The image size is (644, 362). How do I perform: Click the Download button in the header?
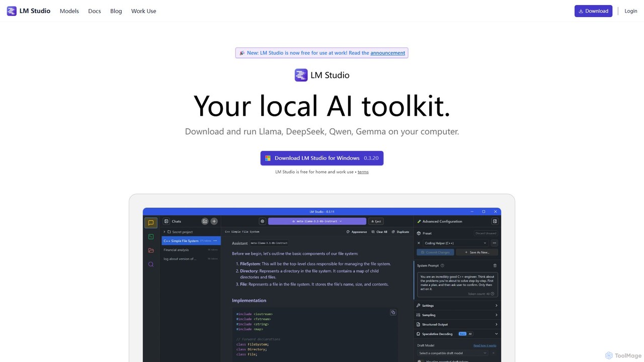tap(593, 11)
